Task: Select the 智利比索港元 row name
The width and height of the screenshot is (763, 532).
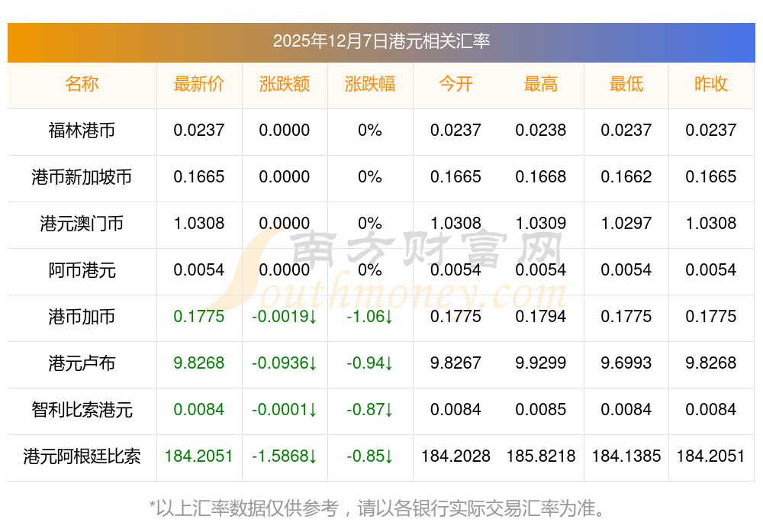Action: click(82, 410)
